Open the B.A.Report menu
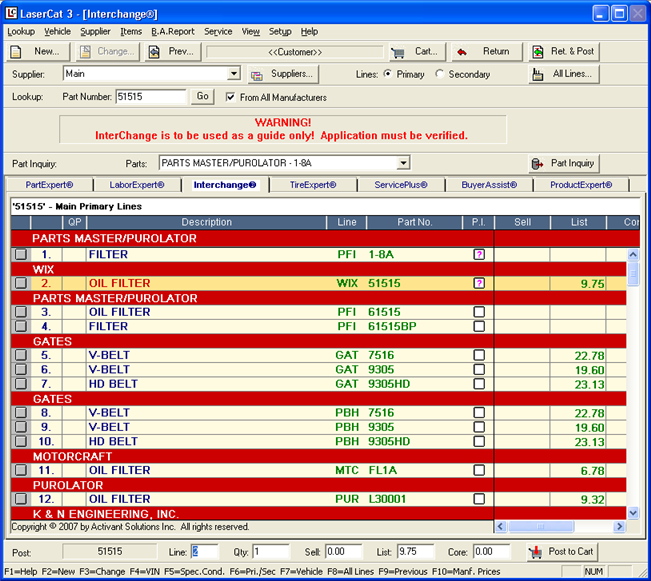The image size is (651, 581). (172, 31)
